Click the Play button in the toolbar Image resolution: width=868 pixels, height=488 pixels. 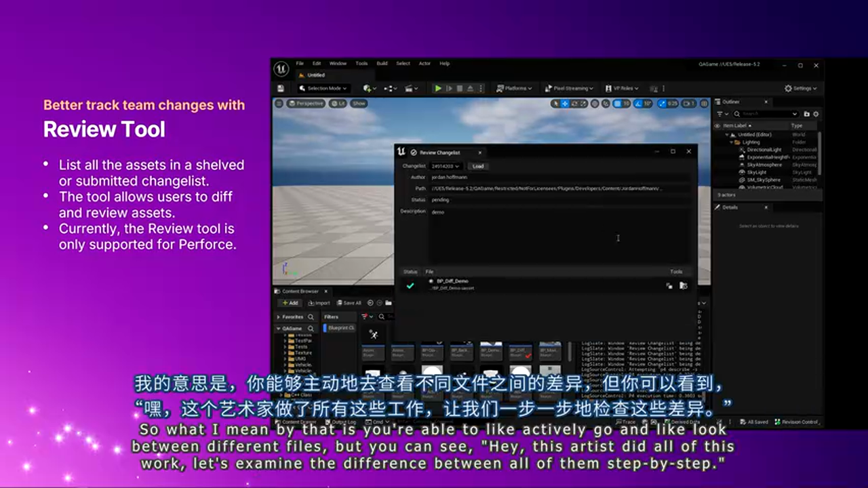(x=438, y=88)
